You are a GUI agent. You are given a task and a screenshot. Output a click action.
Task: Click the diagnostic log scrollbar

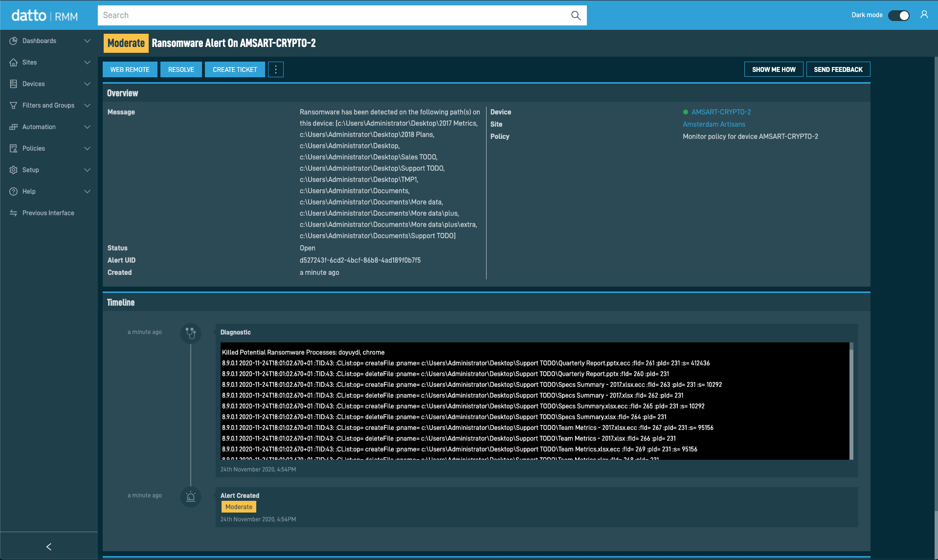(851, 401)
